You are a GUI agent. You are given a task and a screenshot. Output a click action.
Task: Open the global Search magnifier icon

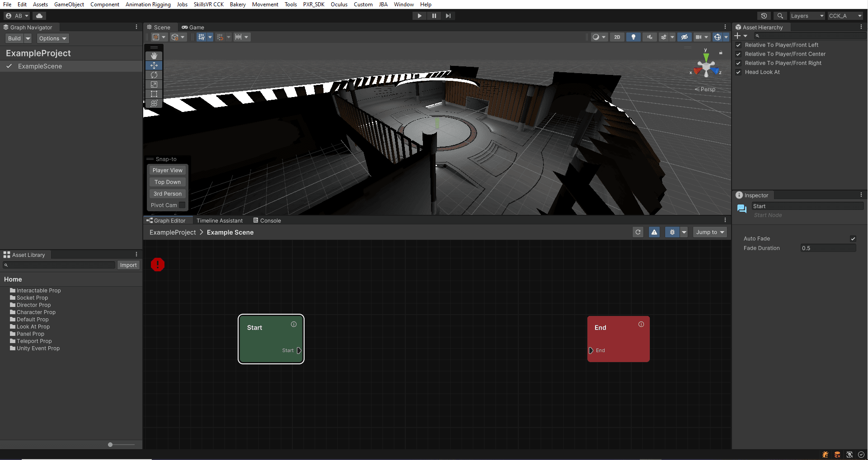point(780,16)
